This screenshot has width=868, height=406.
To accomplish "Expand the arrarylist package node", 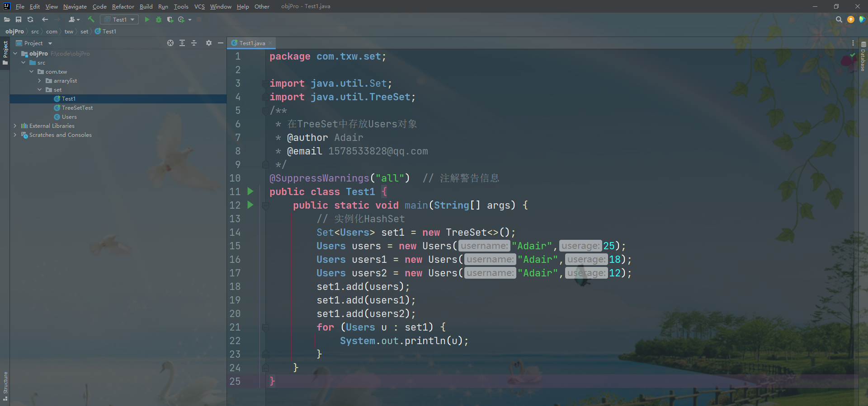I will coord(39,80).
